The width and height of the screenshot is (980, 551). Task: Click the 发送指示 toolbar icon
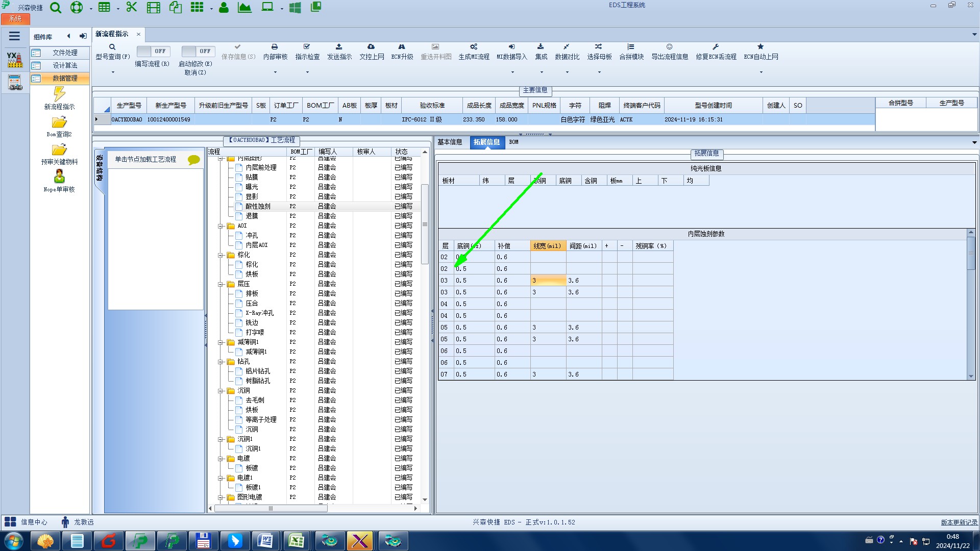click(x=339, y=47)
